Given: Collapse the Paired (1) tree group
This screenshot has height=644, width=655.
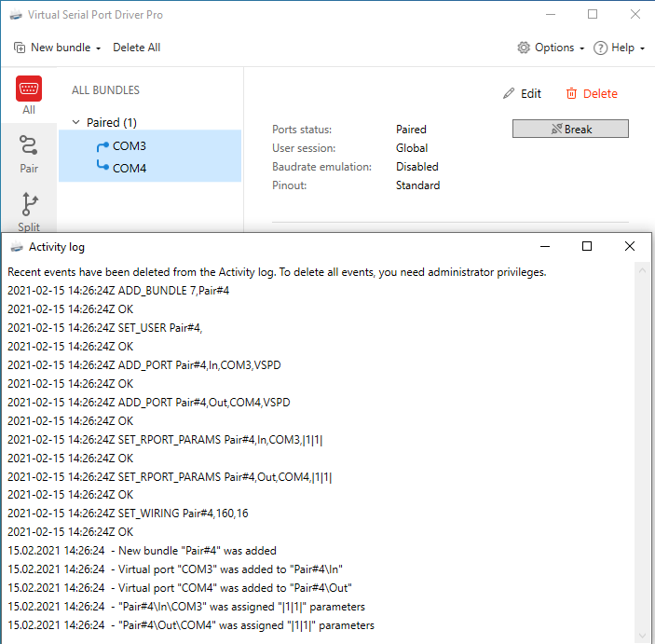Looking at the screenshot, I should [x=75, y=122].
